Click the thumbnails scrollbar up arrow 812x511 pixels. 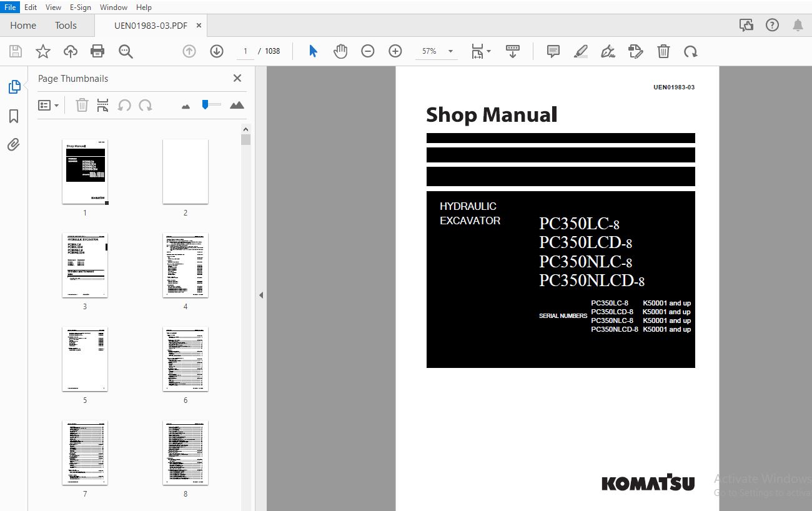tap(246, 129)
